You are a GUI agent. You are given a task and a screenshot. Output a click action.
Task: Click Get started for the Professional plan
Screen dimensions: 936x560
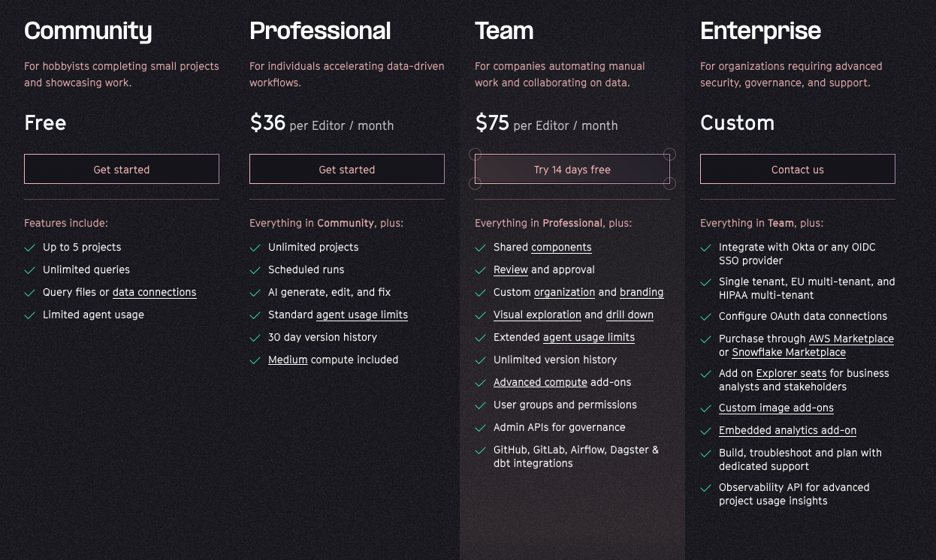tap(346, 169)
